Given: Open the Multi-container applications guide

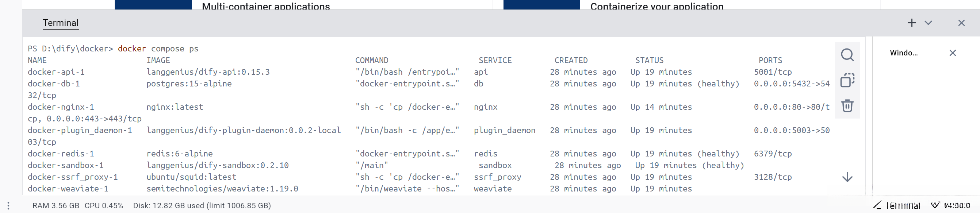Looking at the screenshot, I should click(x=265, y=6).
